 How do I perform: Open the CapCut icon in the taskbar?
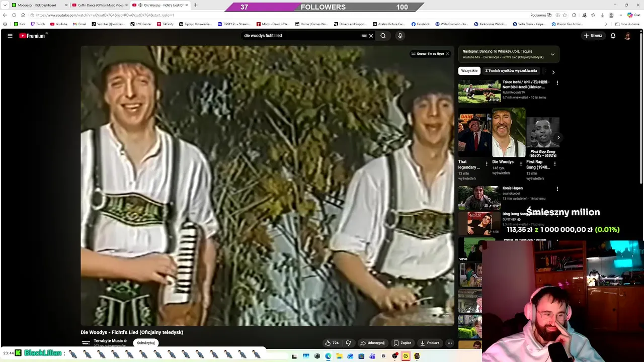tap(383, 356)
